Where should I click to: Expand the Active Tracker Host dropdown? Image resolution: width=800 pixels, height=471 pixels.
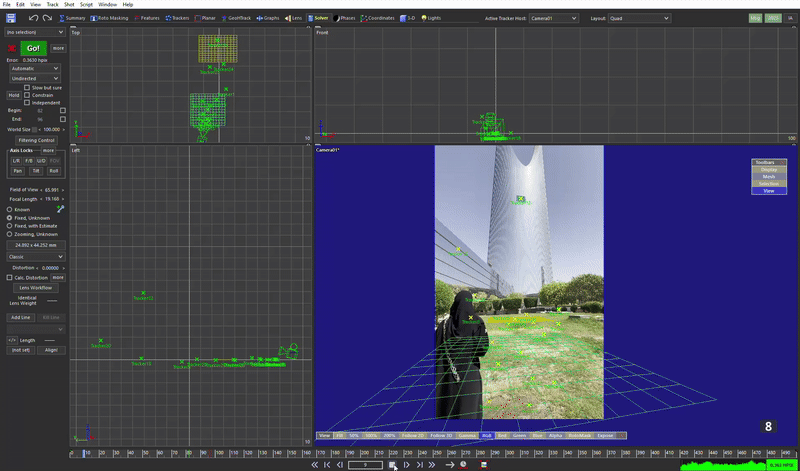tap(554, 18)
